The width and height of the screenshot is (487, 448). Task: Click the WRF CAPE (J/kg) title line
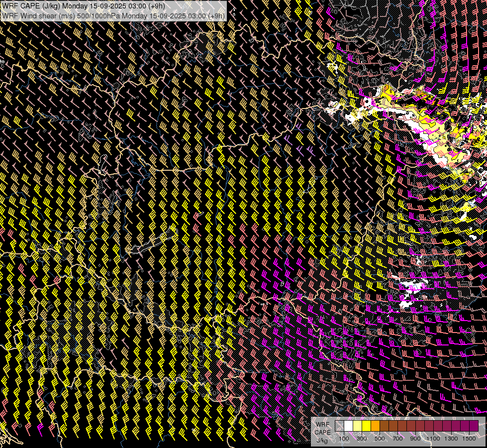tap(84, 6)
